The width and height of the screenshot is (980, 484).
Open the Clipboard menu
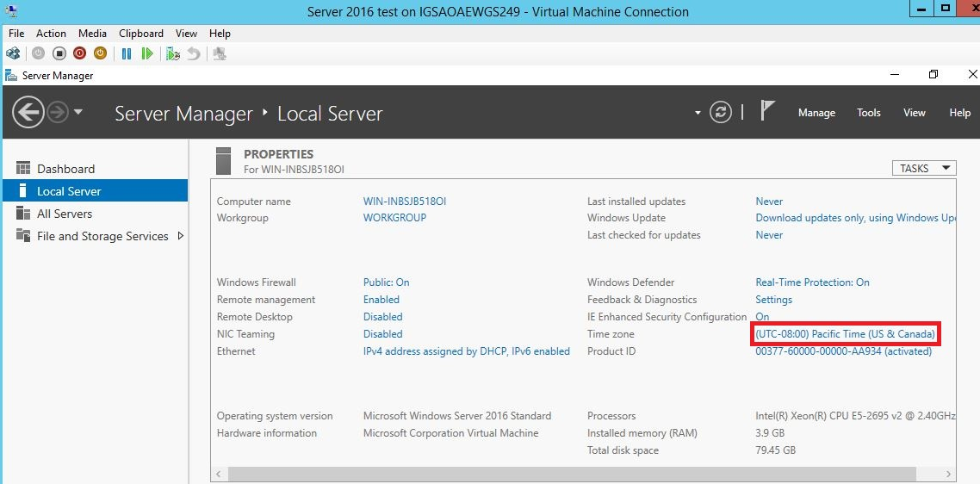[x=141, y=33]
